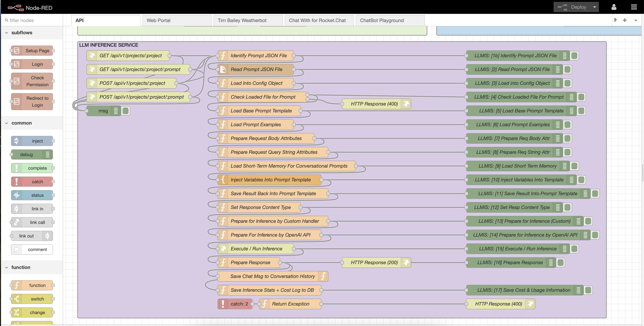Select the link in palette node
Image resolution: width=644 pixels, height=326 pixels.
32,209
